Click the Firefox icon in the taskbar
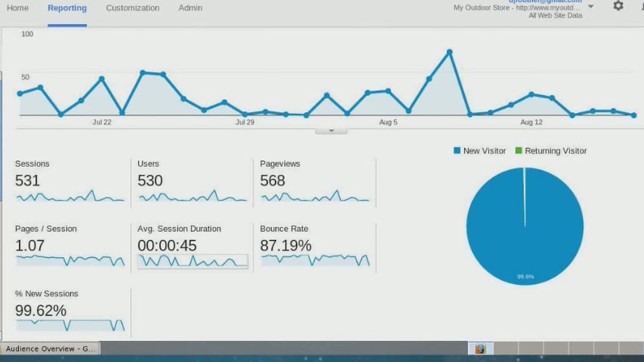This screenshot has height=362, width=644. pyautogui.click(x=480, y=348)
